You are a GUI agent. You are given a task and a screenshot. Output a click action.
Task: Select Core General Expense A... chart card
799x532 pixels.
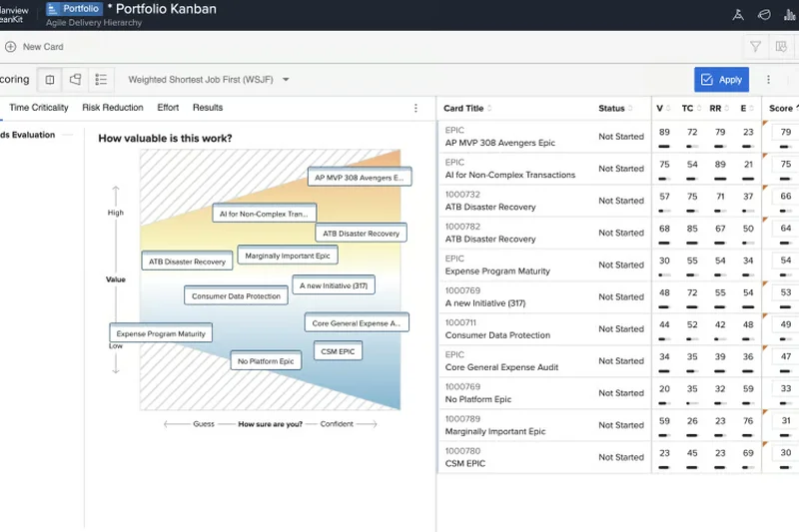(x=357, y=322)
